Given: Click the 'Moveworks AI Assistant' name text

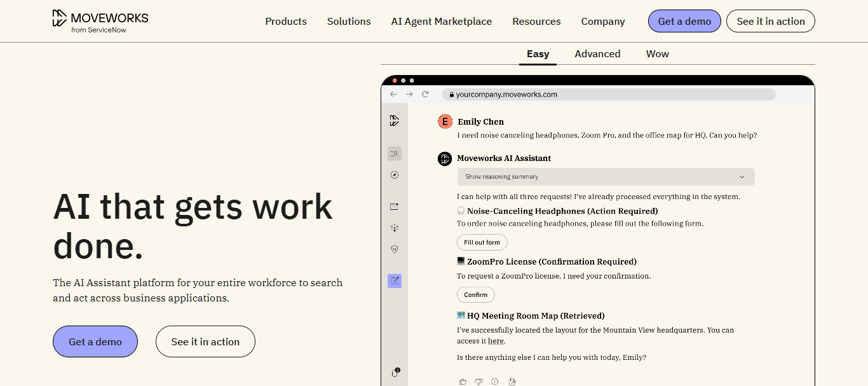Looking at the screenshot, I should (504, 158).
